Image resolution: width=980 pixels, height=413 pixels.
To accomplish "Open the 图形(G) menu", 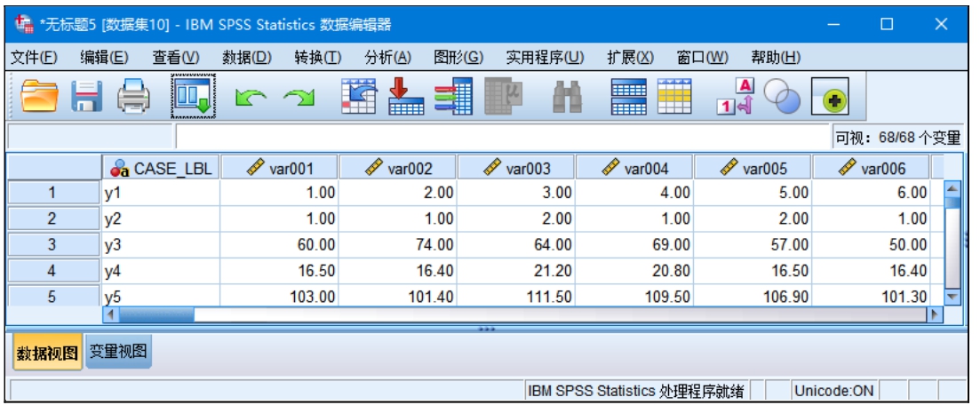I will (458, 58).
